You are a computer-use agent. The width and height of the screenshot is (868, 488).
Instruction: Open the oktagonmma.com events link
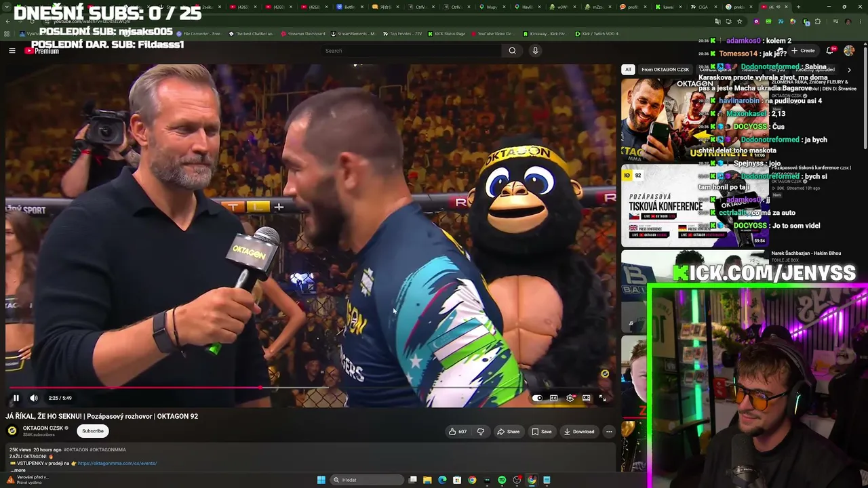(x=117, y=464)
